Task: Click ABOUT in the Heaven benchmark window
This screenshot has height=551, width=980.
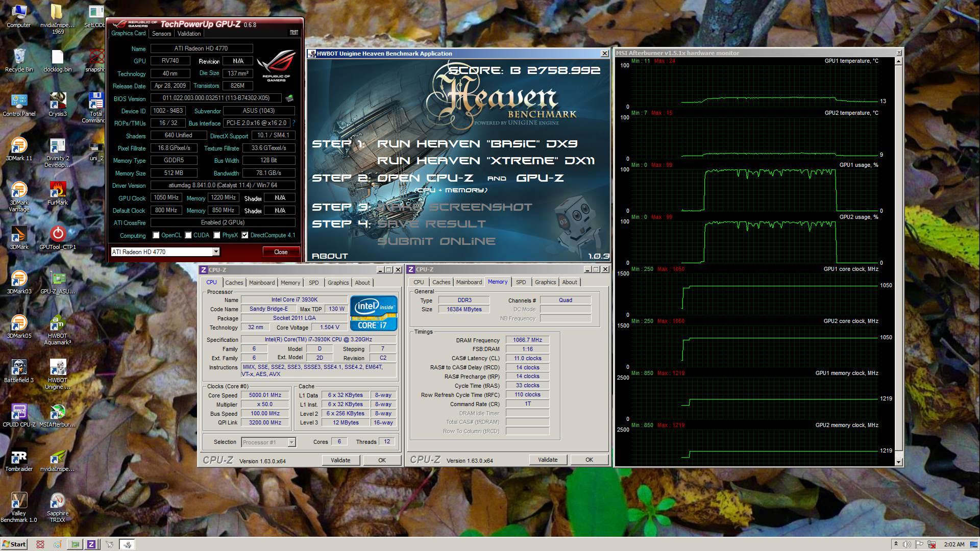Action: point(330,256)
